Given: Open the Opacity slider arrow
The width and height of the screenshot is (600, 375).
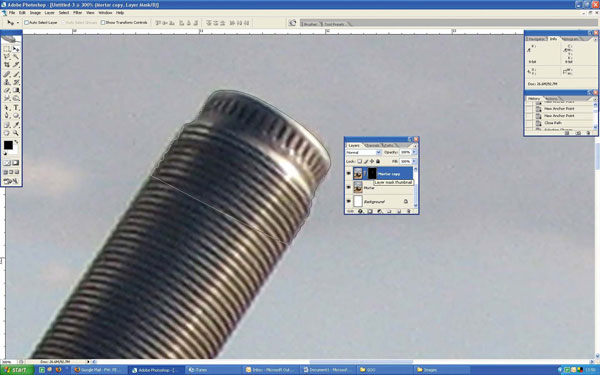Looking at the screenshot, I should (414, 152).
